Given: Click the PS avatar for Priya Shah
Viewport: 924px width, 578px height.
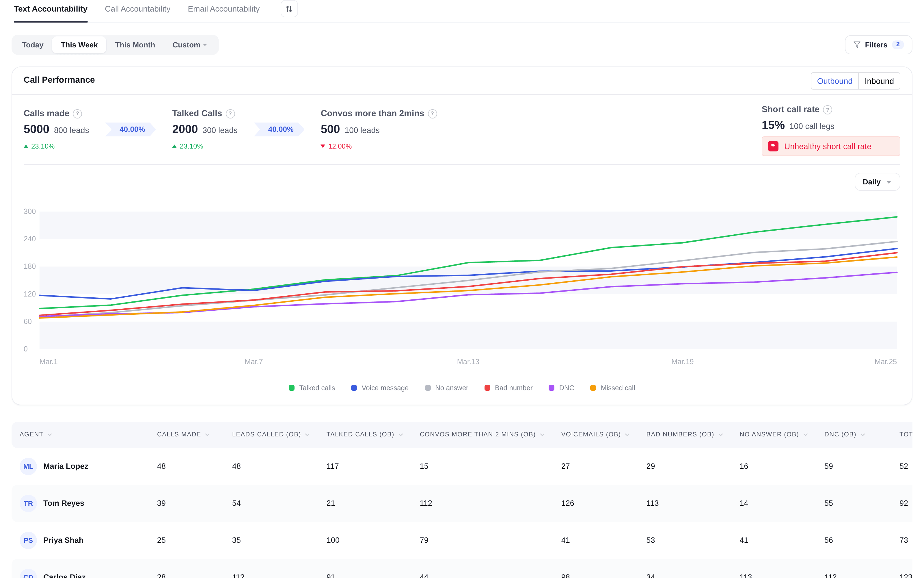Looking at the screenshot, I should coord(28,540).
